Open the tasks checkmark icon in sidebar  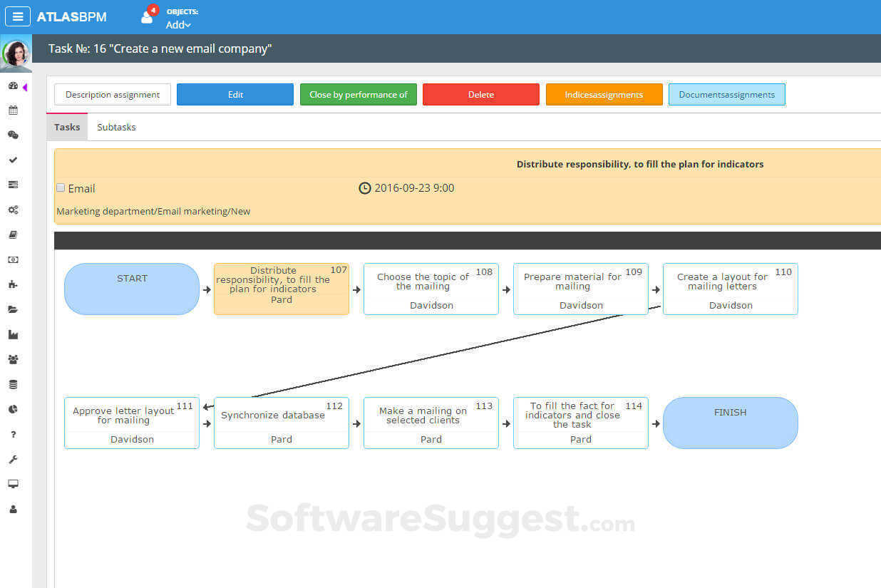13,160
